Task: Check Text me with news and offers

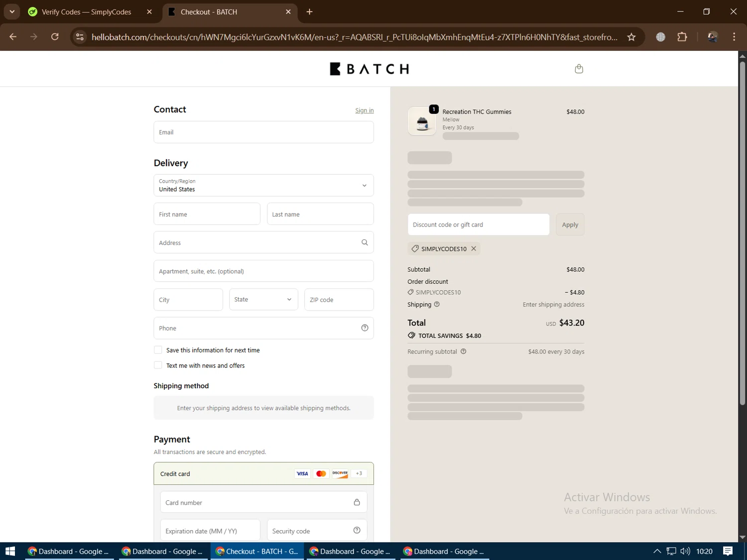Action: click(x=158, y=365)
